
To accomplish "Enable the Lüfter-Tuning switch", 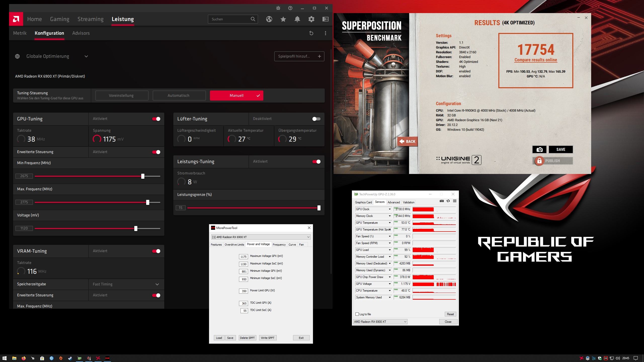I will point(316,119).
